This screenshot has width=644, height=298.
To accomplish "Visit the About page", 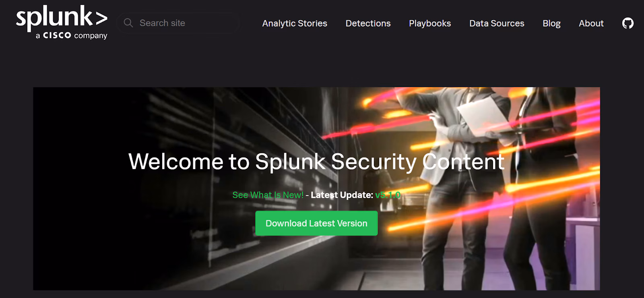I will (x=591, y=23).
